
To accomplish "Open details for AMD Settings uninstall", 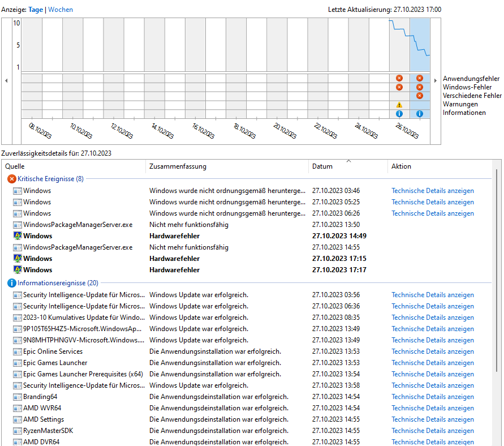I will click(433, 419).
